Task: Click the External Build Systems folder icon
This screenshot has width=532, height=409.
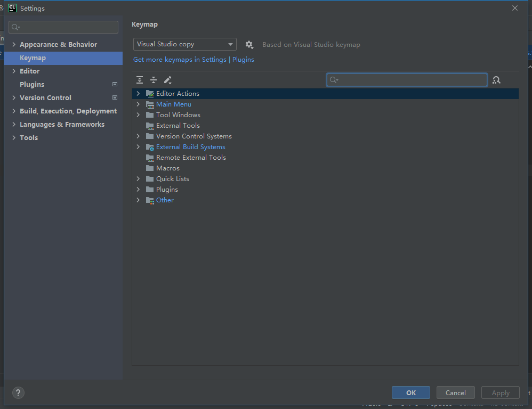Action: click(x=150, y=147)
